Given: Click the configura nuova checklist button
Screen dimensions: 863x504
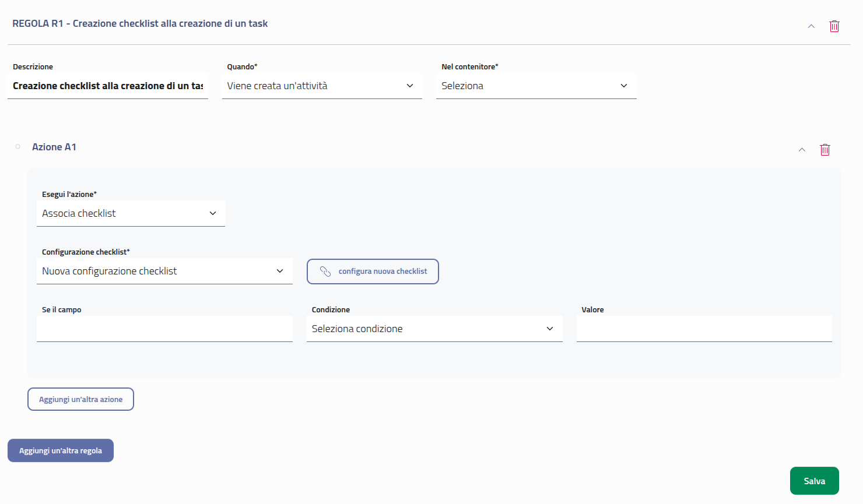Looking at the screenshot, I should pos(373,272).
